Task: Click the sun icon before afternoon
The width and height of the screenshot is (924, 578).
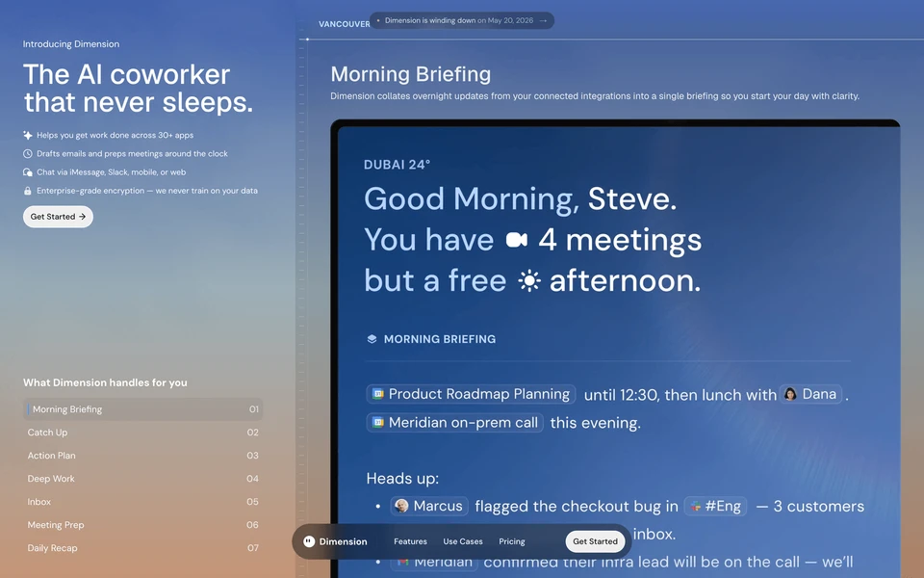Action: (529, 280)
